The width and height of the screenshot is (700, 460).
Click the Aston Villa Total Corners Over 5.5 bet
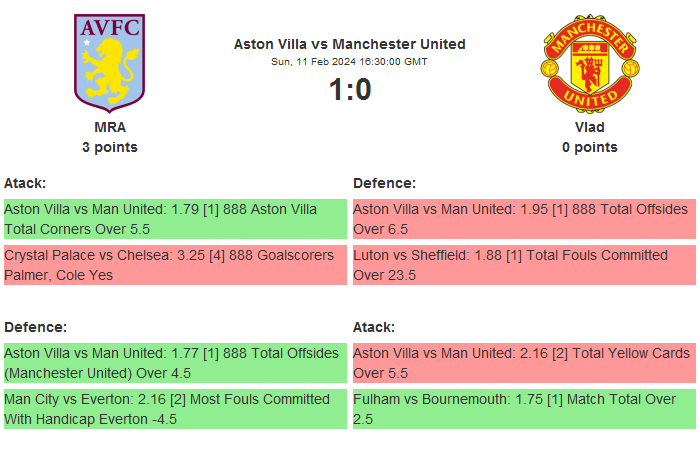pyautogui.click(x=175, y=219)
